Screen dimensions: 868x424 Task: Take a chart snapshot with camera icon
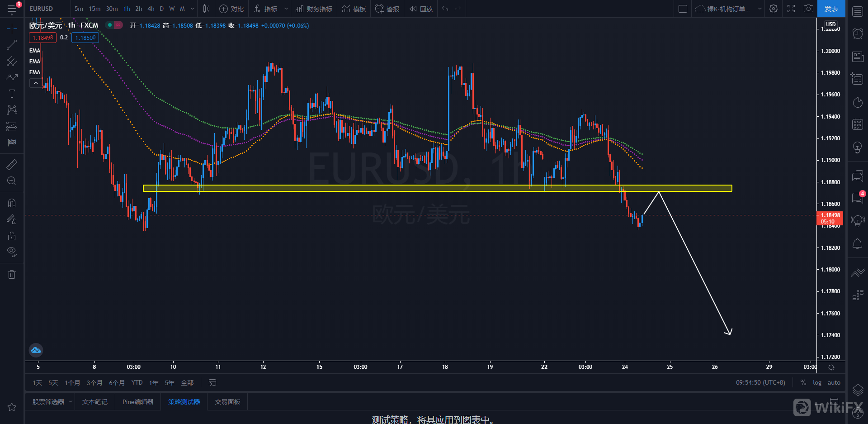coord(808,9)
